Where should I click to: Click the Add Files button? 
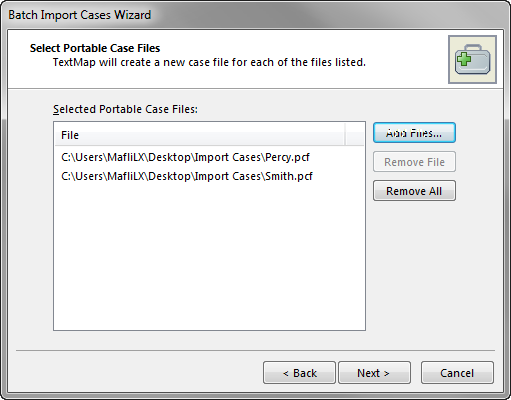tap(414, 133)
